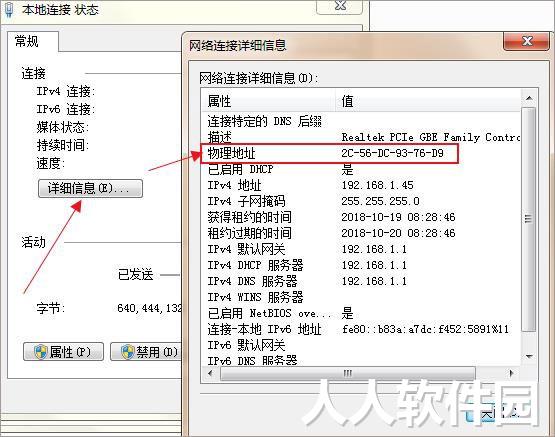Screen dimensions: 555x437
Task: Select the IPv4 WINS 服务器 row
Action: click(x=361, y=297)
